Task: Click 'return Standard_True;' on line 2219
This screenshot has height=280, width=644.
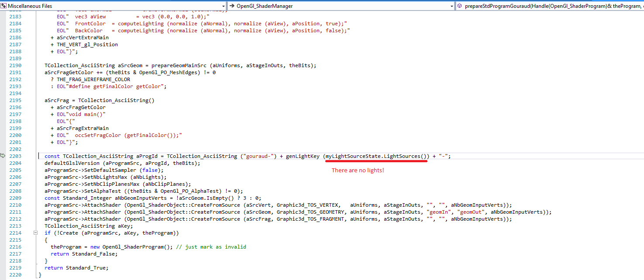Action: coord(76,268)
